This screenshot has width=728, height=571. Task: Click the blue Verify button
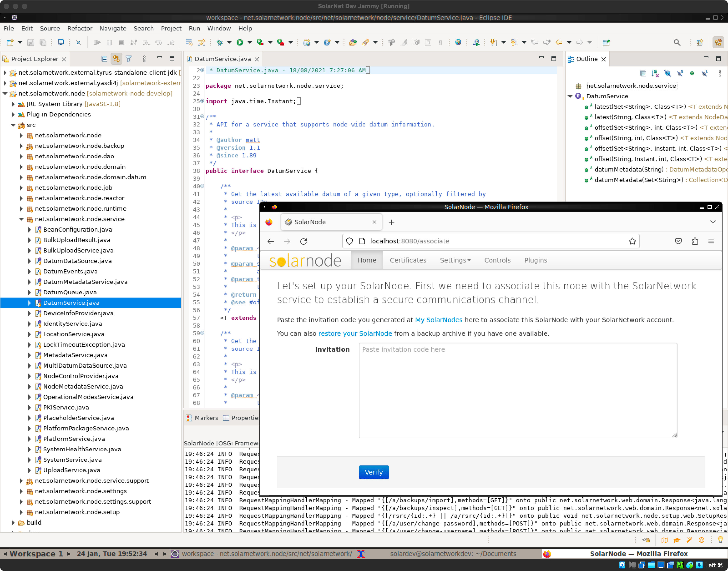[374, 472]
